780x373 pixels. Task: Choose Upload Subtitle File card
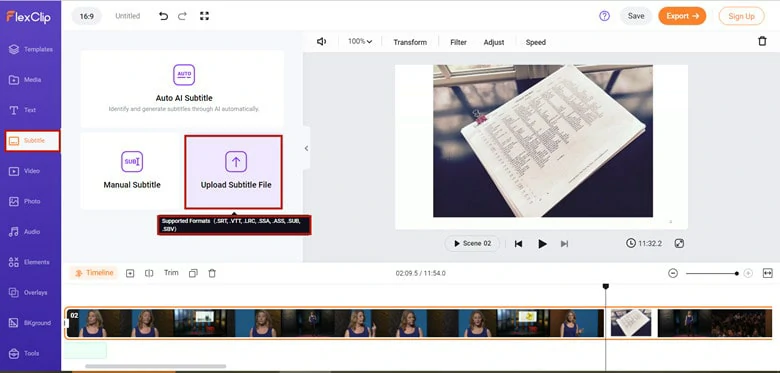234,172
